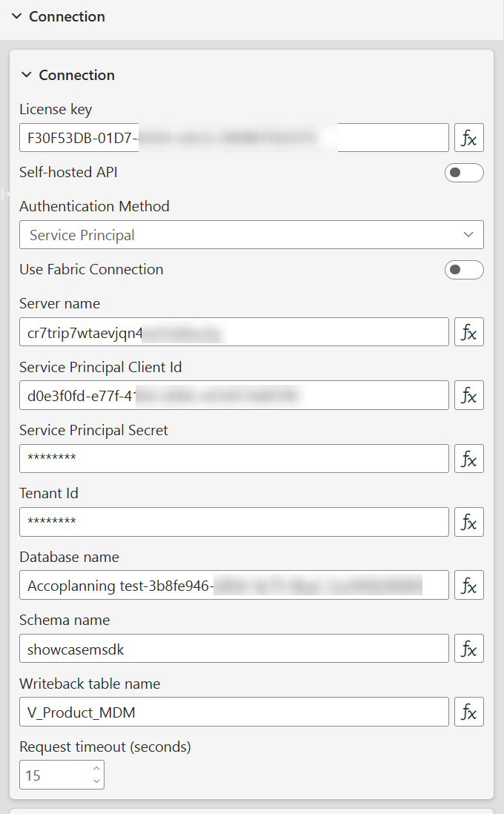
Task: Open fx editor for Server name
Action: (468, 332)
